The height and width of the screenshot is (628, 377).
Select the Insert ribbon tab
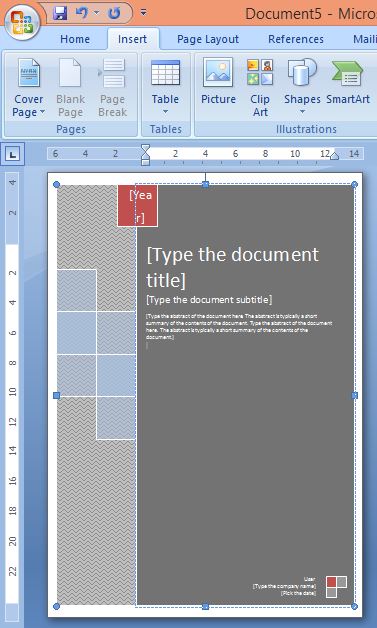(x=133, y=39)
